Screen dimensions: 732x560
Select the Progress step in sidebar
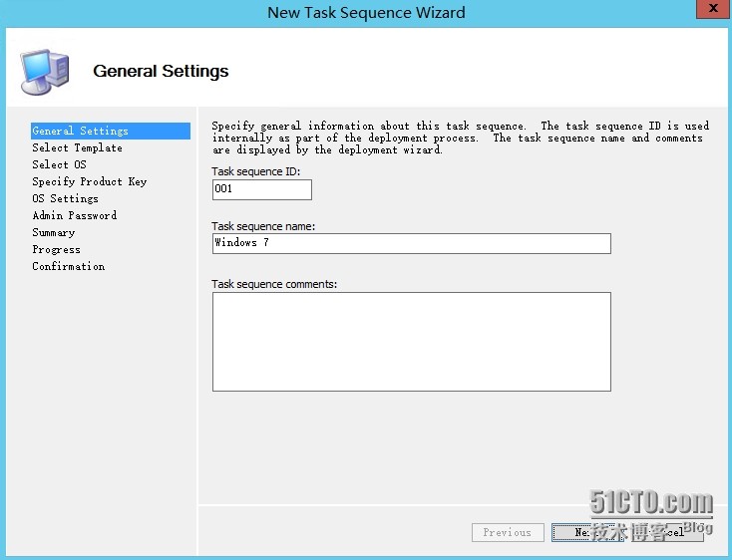(x=56, y=249)
